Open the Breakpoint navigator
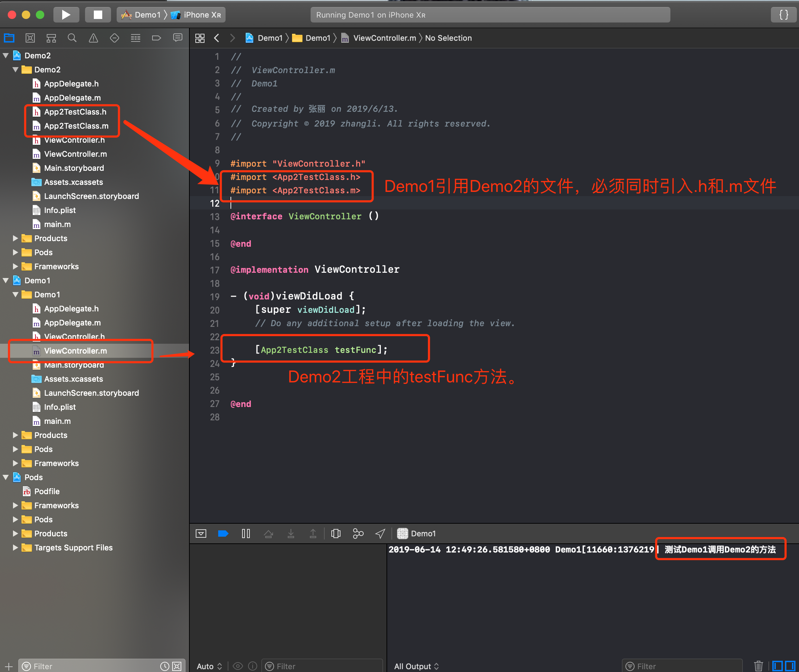This screenshot has width=799, height=672. click(156, 38)
